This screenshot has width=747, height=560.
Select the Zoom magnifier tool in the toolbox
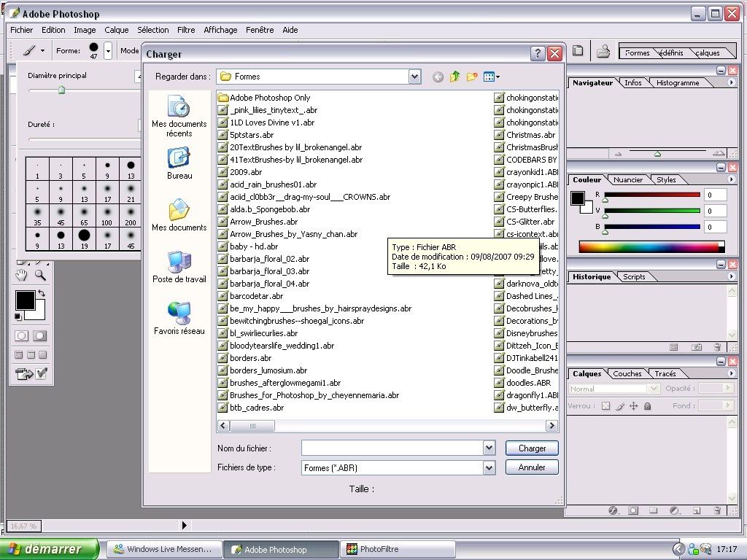[41, 275]
